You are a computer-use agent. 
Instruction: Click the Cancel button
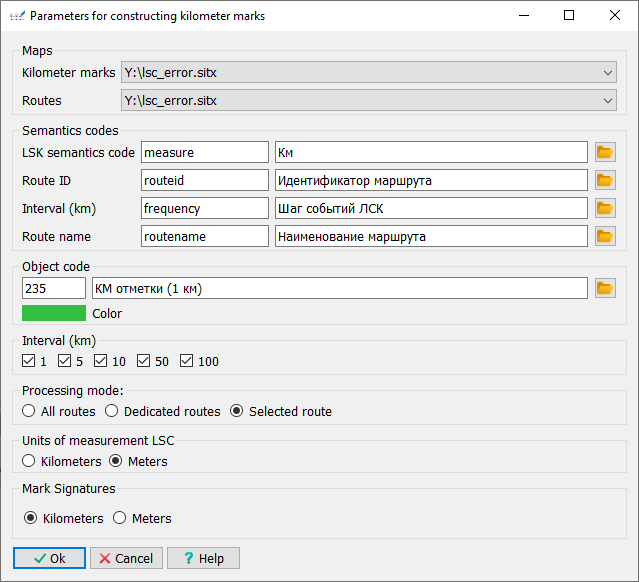126,558
